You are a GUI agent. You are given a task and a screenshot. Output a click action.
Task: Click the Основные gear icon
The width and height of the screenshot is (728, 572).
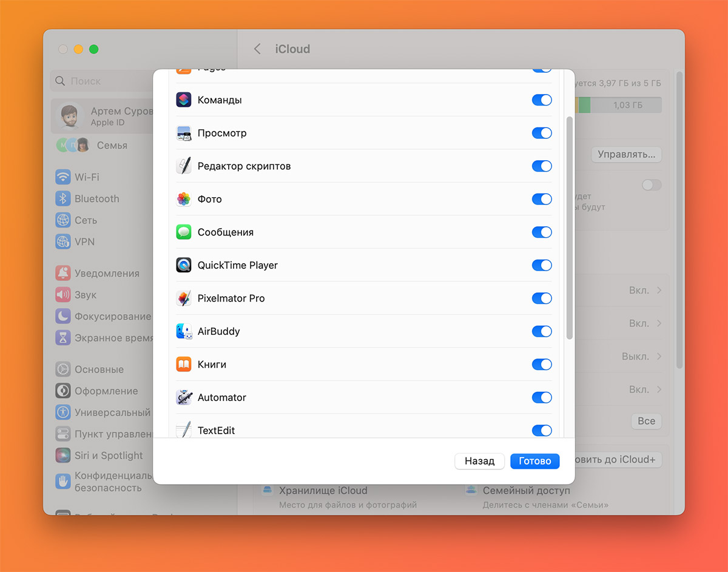[63, 369]
